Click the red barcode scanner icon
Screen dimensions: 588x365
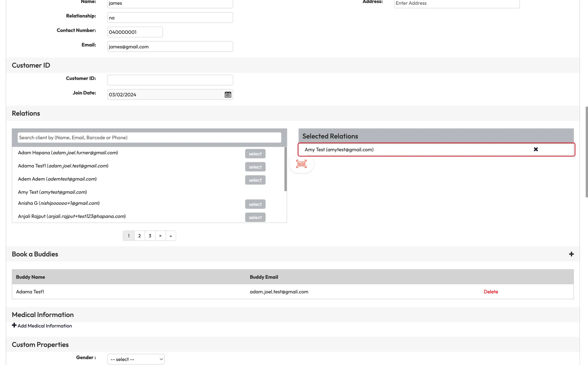tap(301, 164)
